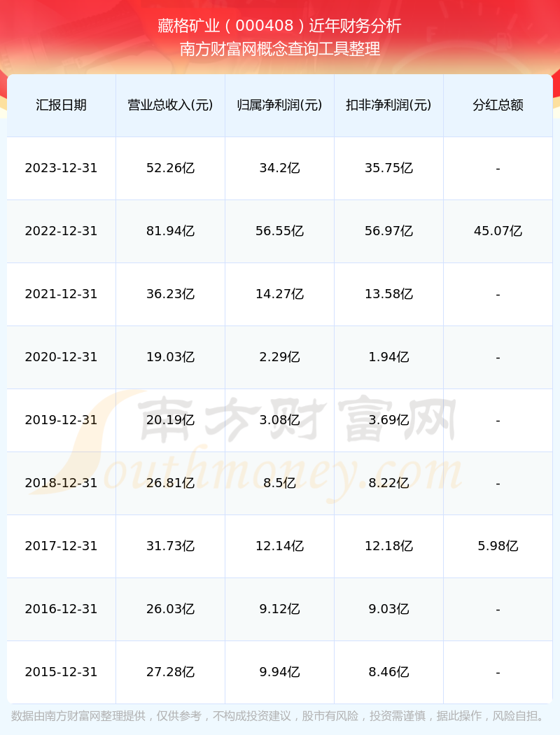Click the 8.22亿 cell
The width and height of the screenshot is (560, 735).
(x=389, y=483)
